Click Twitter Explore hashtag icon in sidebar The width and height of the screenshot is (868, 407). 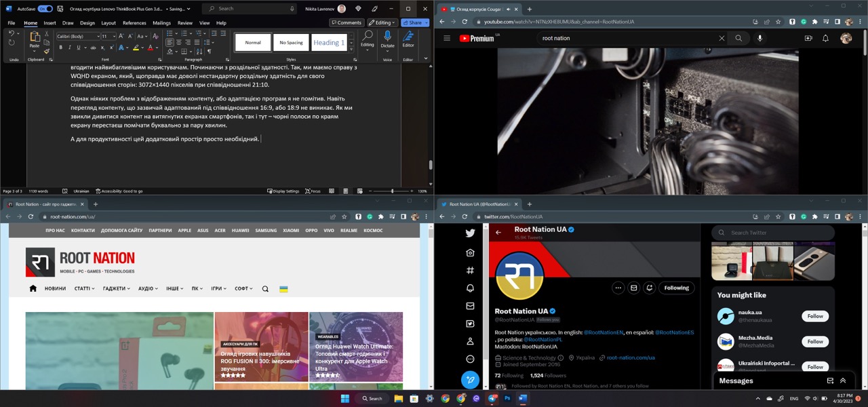coord(470,270)
